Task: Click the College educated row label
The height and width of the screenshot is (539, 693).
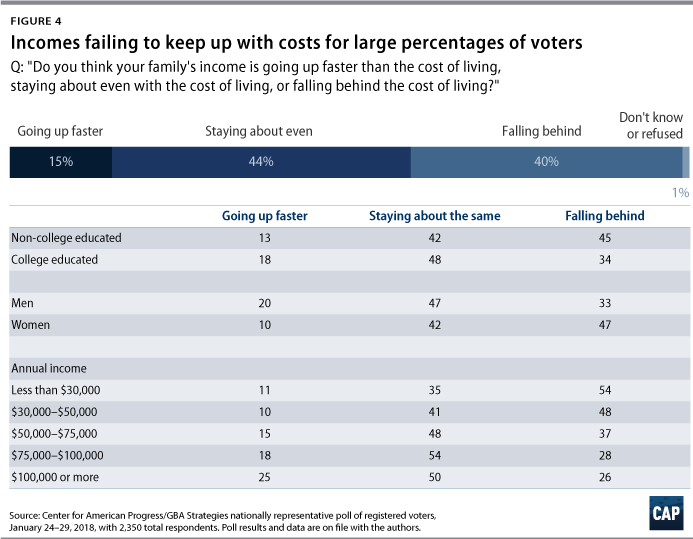Action: pos(54,259)
